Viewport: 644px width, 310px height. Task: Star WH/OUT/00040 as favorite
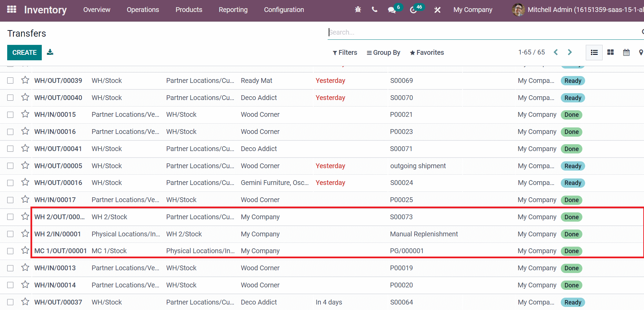(25, 97)
